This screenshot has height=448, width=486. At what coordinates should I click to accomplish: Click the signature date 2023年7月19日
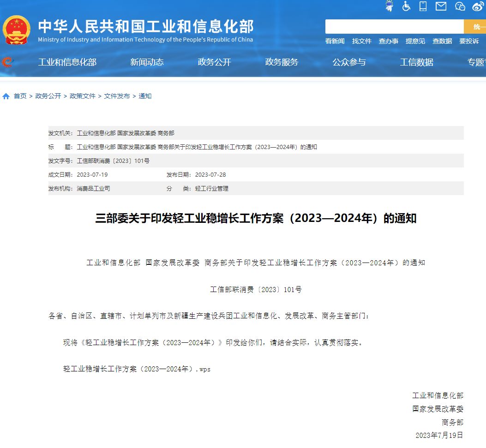point(439,435)
